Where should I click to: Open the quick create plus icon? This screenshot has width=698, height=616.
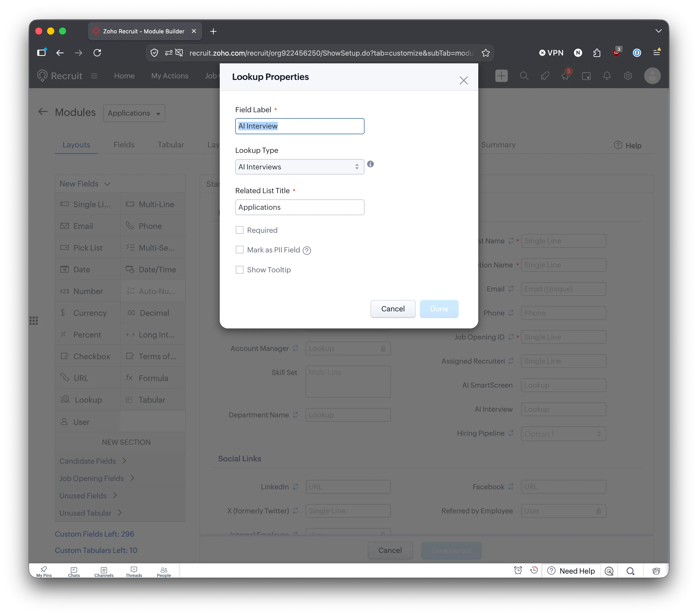point(501,76)
